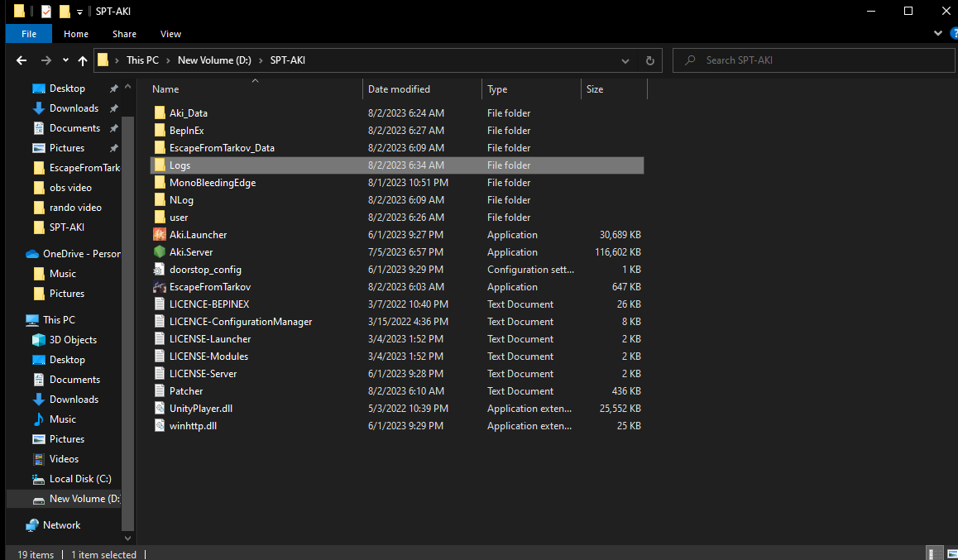Navigate to This PC in address bar breadcrumb
958x560 pixels.
(142, 60)
